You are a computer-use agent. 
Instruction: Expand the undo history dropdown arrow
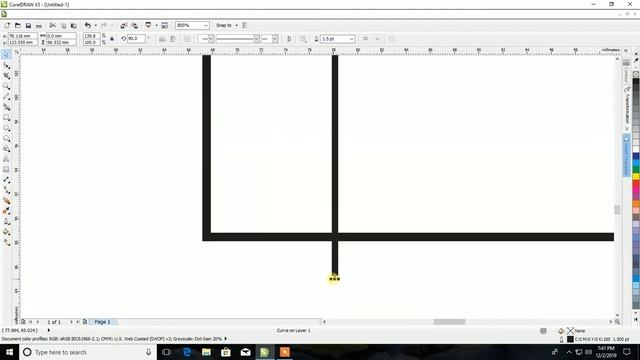[96, 25]
